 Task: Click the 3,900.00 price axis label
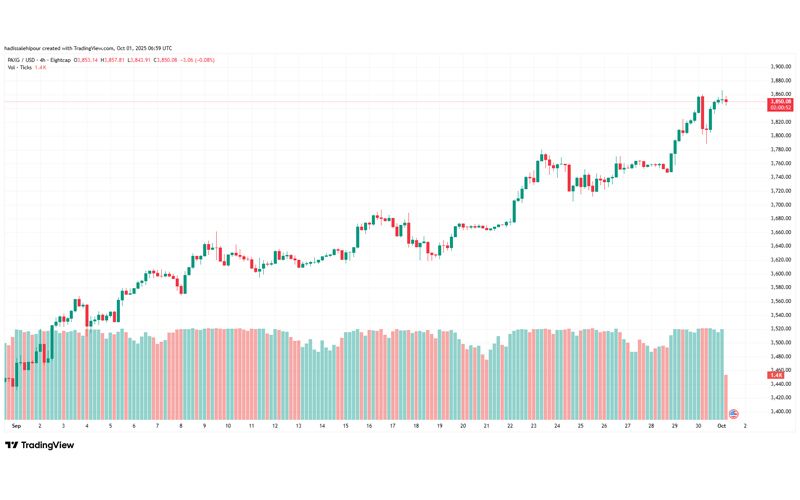pyautogui.click(x=781, y=67)
